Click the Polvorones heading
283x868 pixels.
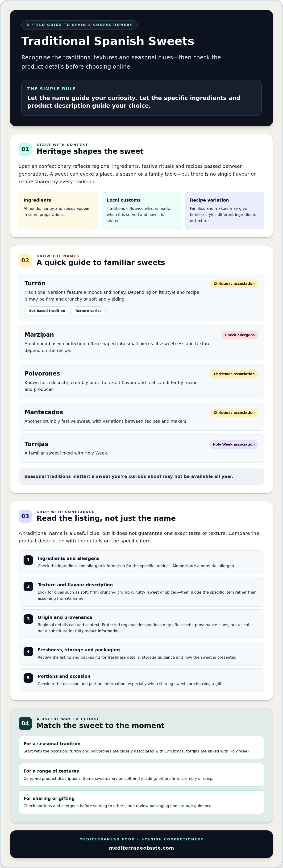[x=42, y=374]
